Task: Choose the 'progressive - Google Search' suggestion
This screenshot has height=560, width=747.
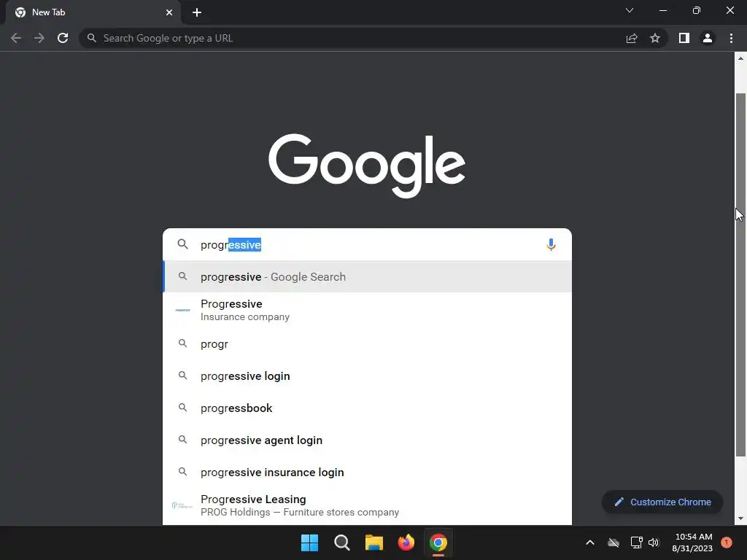Action: 367,276
